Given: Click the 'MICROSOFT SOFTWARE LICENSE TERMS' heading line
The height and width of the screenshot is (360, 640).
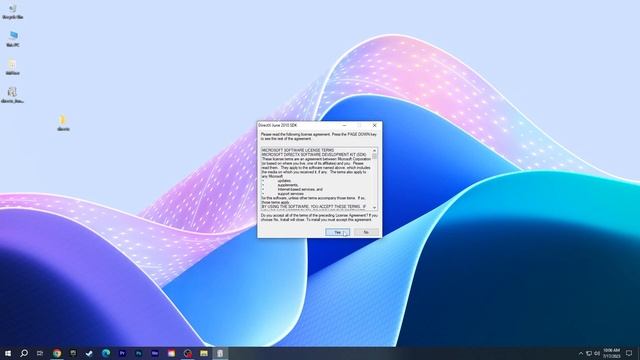Looking at the screenshot, I should [x=298, y=150].
